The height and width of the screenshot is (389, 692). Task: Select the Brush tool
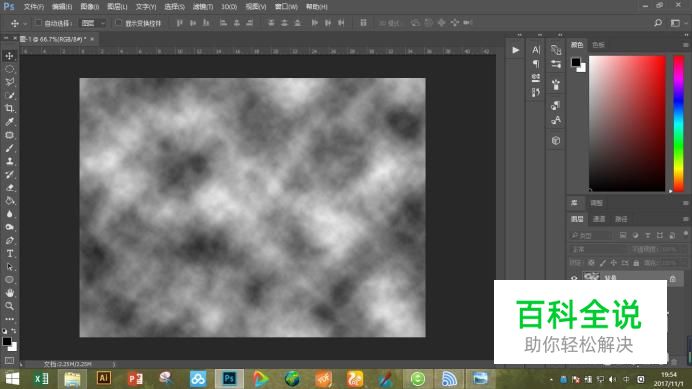9,148
